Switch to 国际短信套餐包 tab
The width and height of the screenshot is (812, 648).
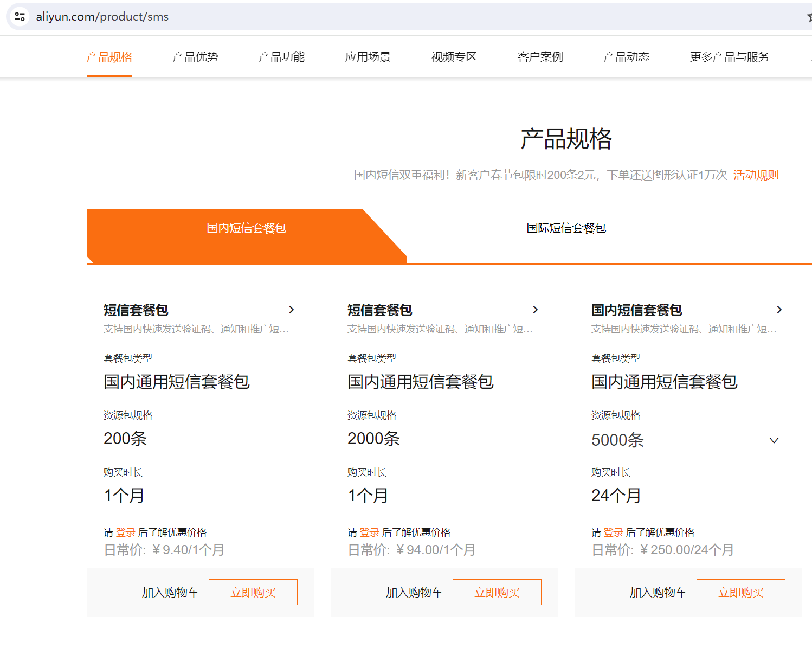[x=566, y=228]
